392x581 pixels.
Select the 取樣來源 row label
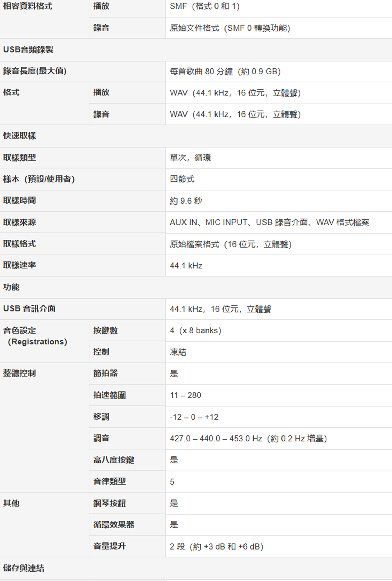click(x=19, y=222)
